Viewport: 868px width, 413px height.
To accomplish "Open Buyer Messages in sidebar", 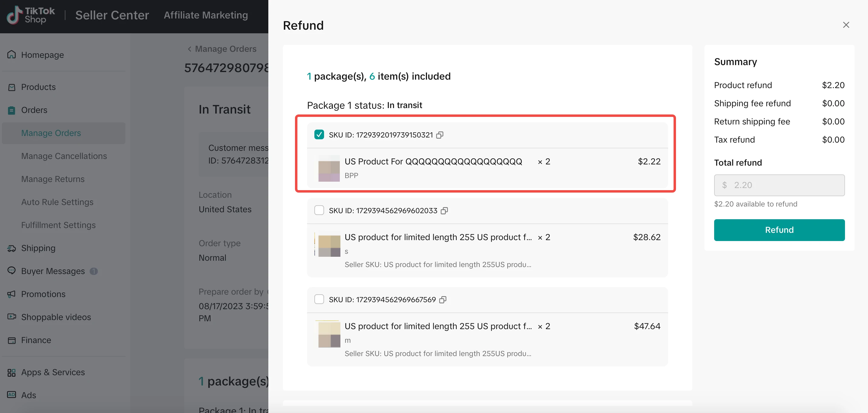I will (x=53, y=271).
